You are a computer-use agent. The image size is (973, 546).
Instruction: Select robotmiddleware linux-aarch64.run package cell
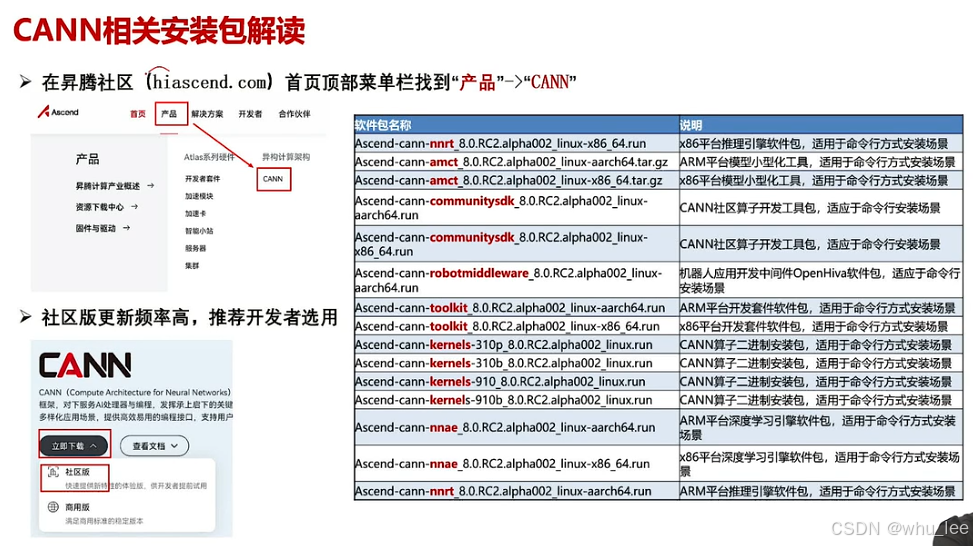516,280
